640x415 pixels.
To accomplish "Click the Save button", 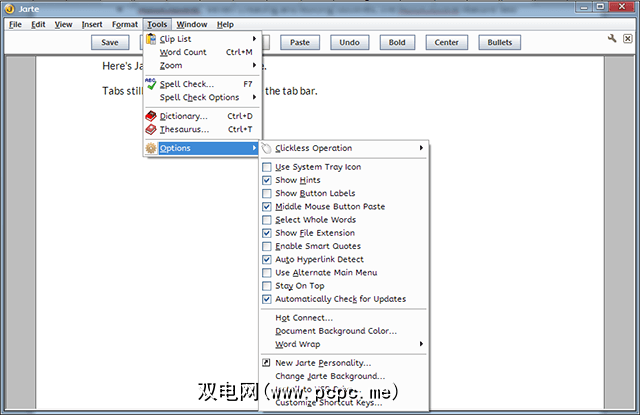I will click(x=110, y=42).
